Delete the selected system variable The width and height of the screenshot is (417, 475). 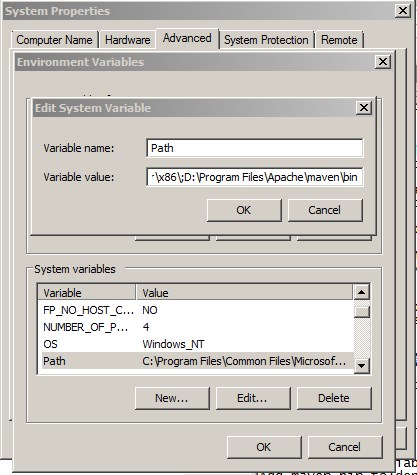coord(334,398)
